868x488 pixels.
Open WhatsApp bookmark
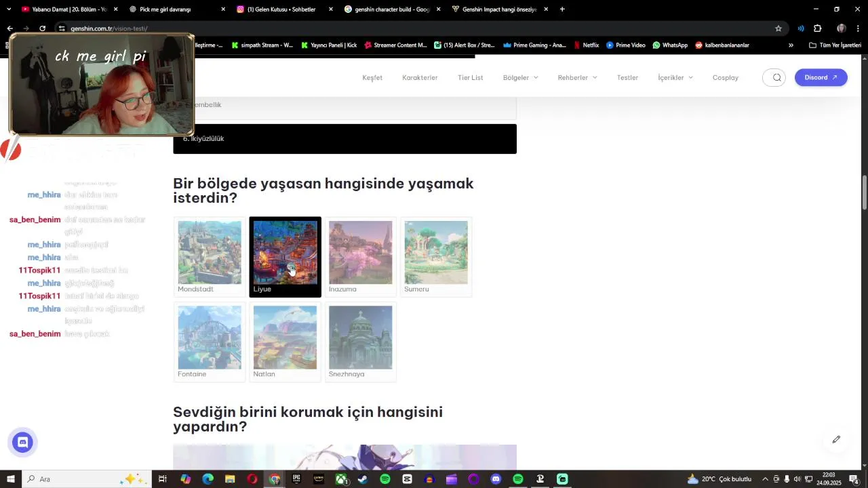670,45
